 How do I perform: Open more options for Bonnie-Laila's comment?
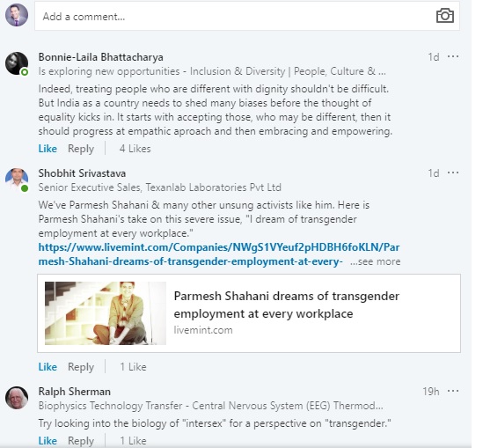coord(453,56)
